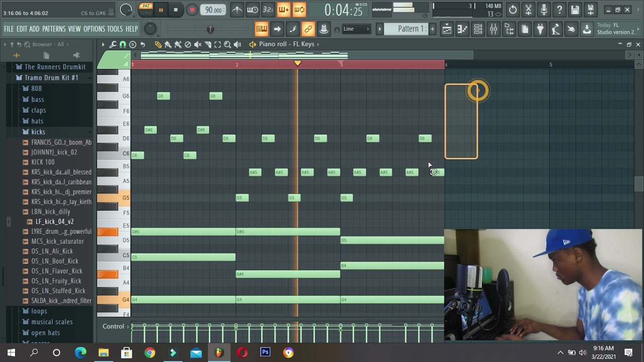644x362 pixels.
Task: Toggle note/clip grouping link icon
Action: (x=308, y=29)
